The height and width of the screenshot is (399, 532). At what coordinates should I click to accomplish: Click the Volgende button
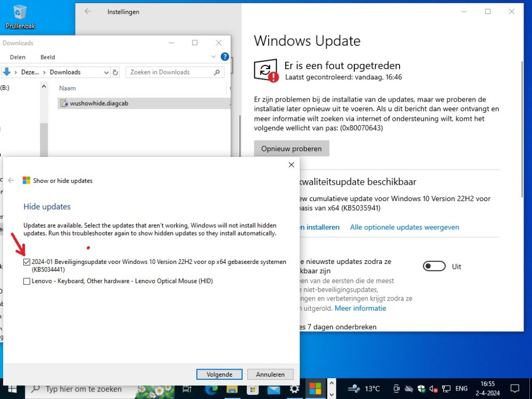[220, 375]
